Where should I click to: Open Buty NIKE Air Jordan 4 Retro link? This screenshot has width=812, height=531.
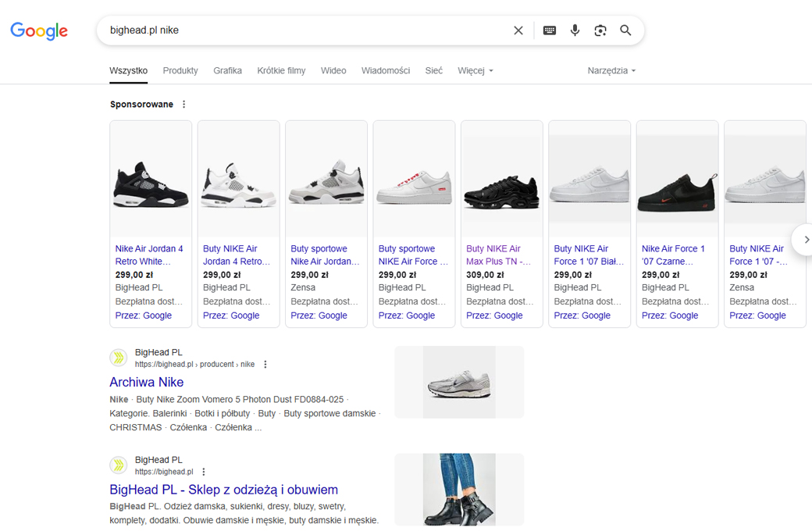237,255
